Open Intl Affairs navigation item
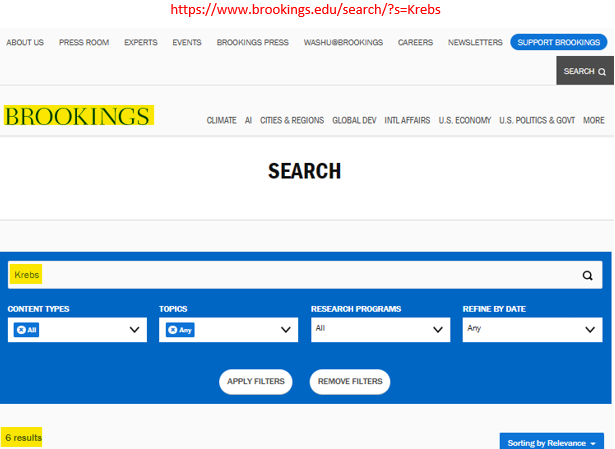Viewport: 615px width, 449px height. (x=407, y=120)
